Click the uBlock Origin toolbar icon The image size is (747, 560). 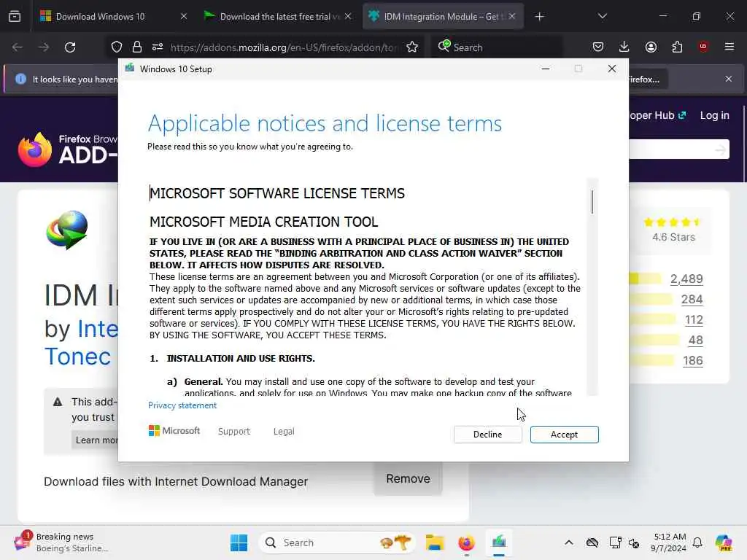pos(703,47)
